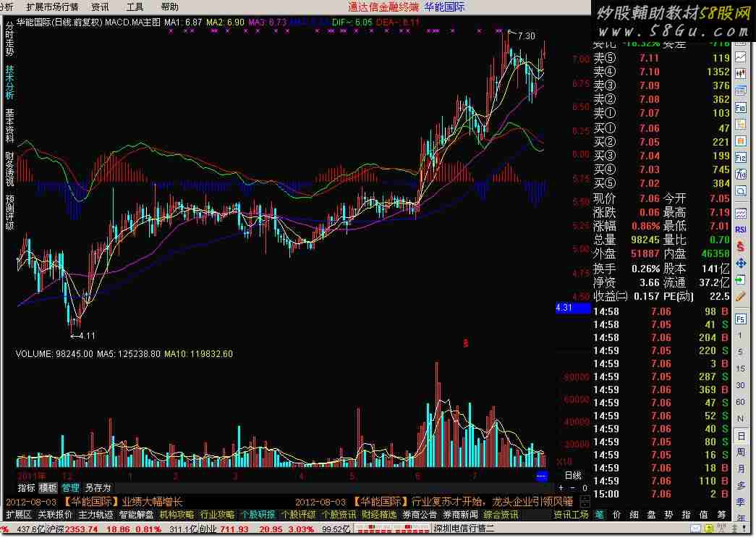Select the 笔 tab under trade list
This screenshot has height=538, width=756.
tap(599, 516)
